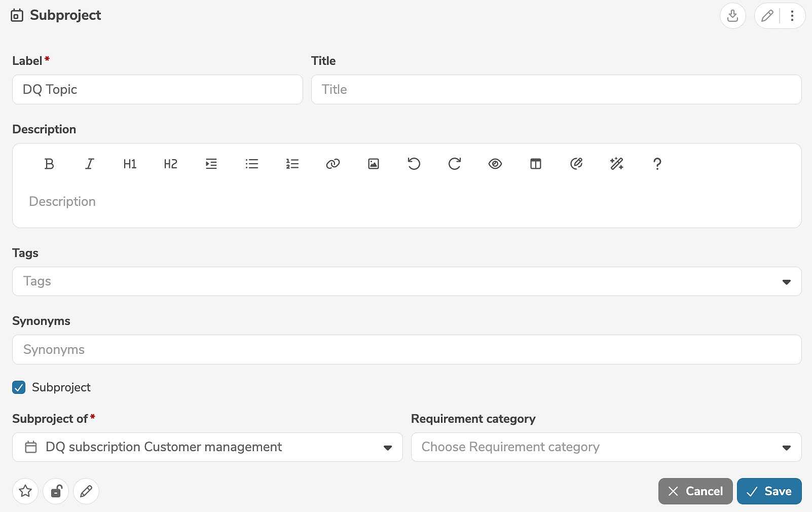This screenshot has height=512, width=812.
Task: Undo the last Description edit
Action: [414, 164]
